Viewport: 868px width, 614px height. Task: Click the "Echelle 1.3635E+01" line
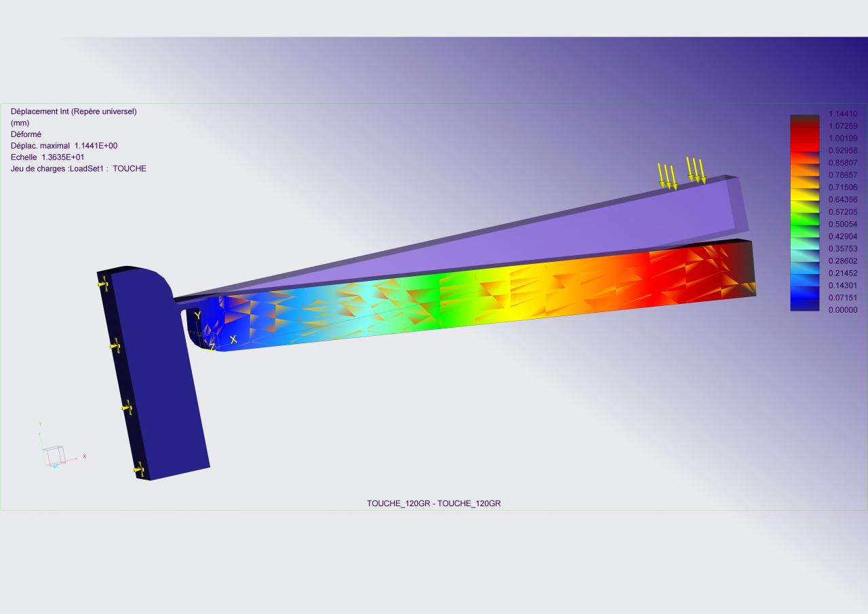click(x=47, y=157)
